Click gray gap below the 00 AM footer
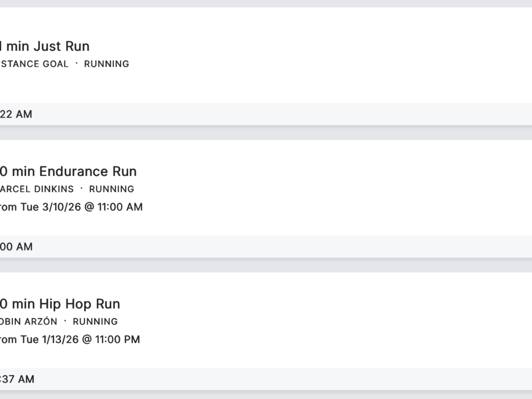This screenshot has width=532, height=399. (x=266, y=265)
